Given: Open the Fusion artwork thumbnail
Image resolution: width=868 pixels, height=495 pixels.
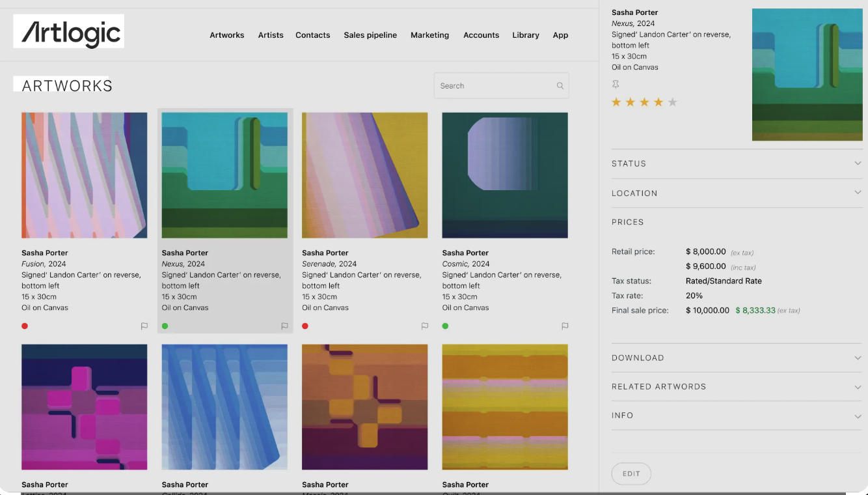Looking at the screenshot, I should click(85, 175).
